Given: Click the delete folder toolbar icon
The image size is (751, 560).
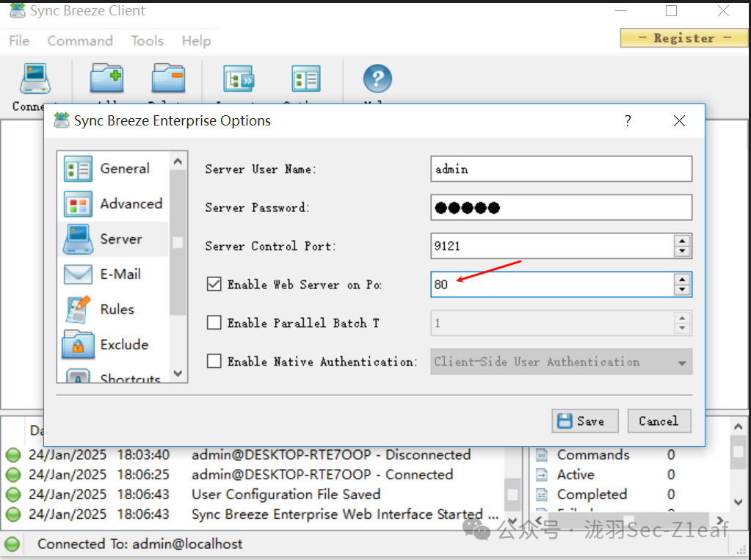Looking at the screenshot, I should 168,78.
